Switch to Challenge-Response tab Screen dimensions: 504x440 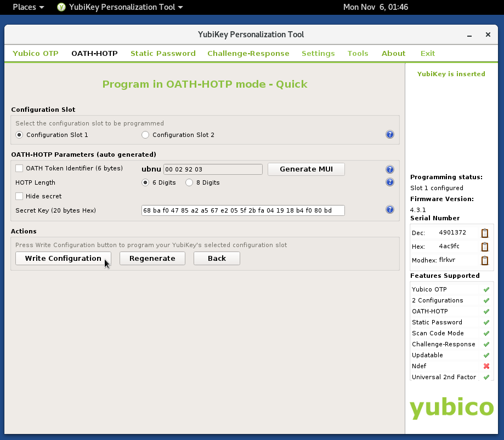(248, 53)
